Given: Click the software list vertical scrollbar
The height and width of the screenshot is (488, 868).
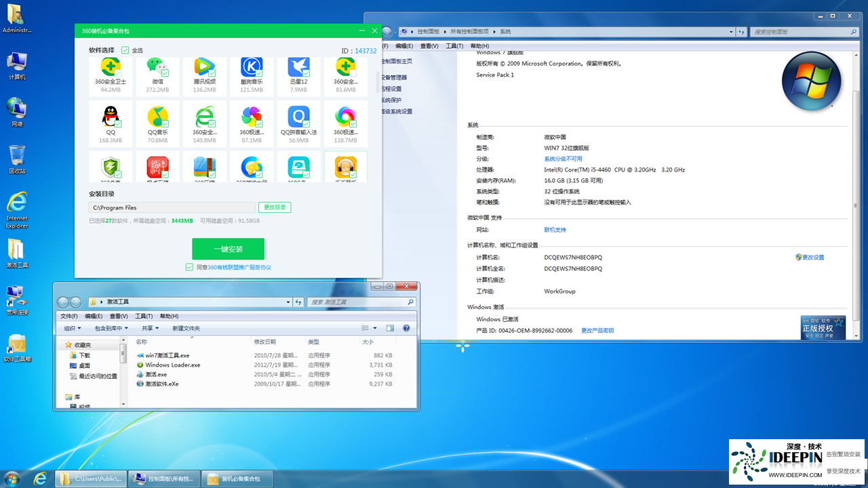Looking at the screenshot, I should coord(378,81).
